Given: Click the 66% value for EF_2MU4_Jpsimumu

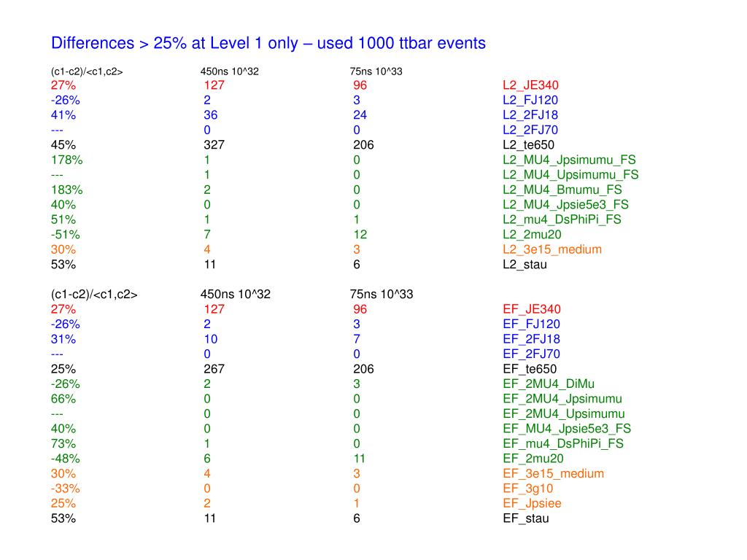Looking at the screenshot, I should [63, 399].
